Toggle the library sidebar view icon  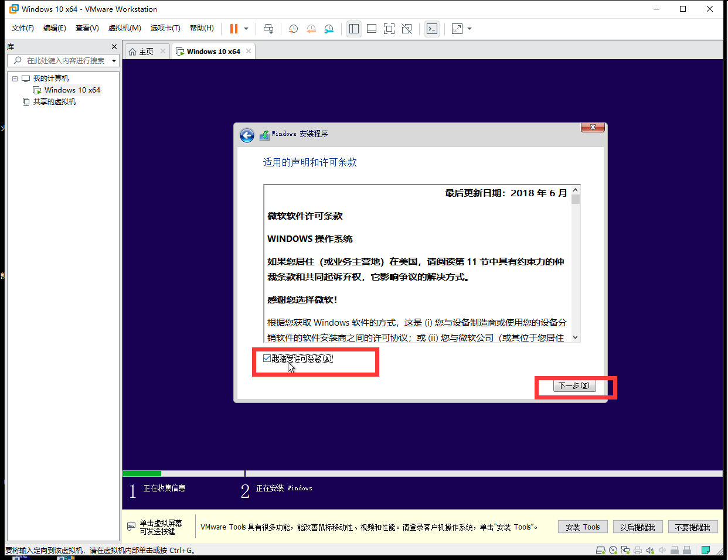point(354,29)
